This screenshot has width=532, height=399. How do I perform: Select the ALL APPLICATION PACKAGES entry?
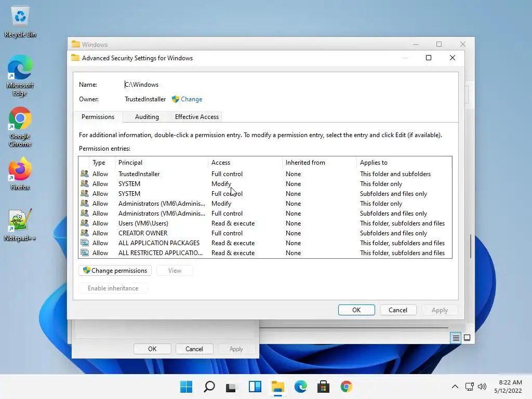point(265,243)
